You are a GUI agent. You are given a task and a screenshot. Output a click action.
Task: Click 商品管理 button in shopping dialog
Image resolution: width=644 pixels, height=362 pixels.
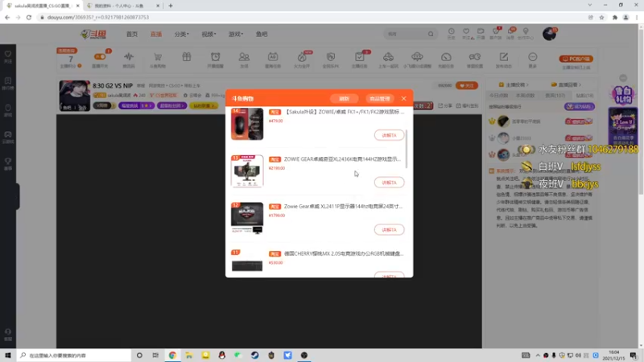pyautogui.click(x=379, y=98)
